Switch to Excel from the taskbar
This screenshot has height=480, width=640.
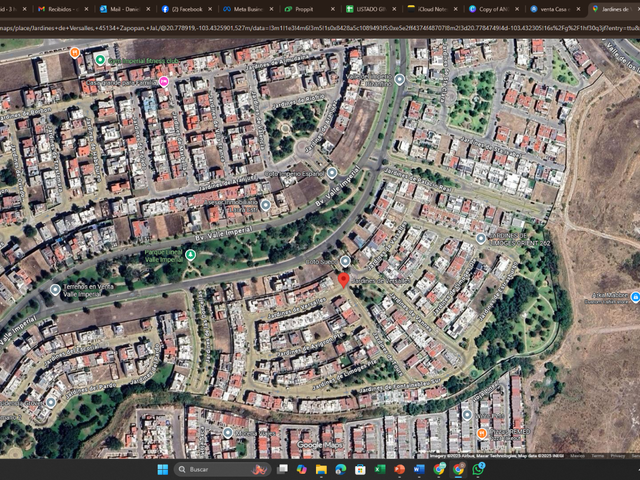coord(380,469)
